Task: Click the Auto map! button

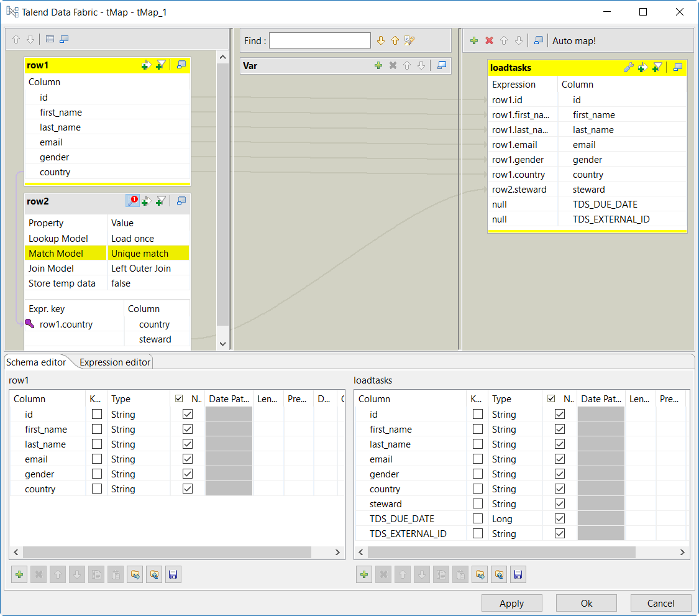Action: tap(574, 41)
